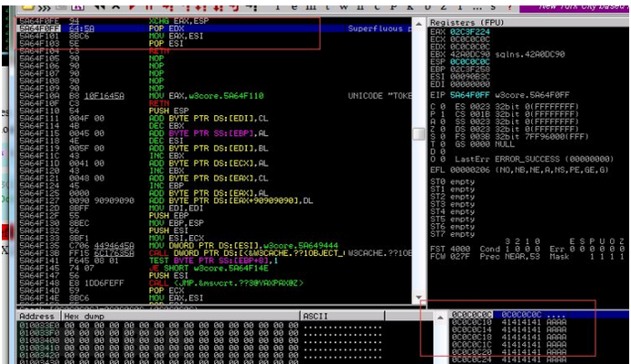Click the P flag row with CS 001B
The image size is (631, 364).
tap(504, 114)
